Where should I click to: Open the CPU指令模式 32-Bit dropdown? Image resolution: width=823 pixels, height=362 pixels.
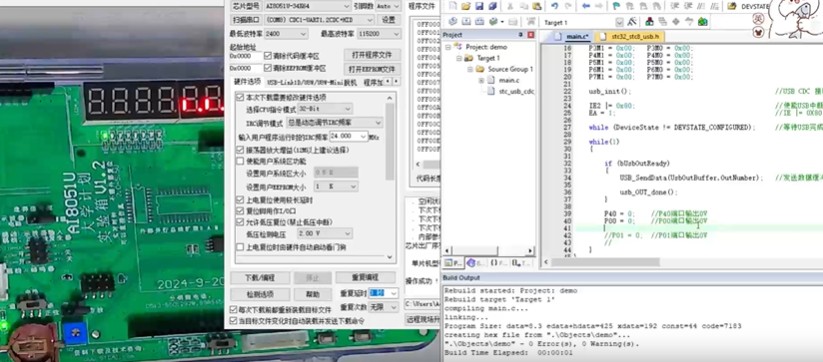325,109
